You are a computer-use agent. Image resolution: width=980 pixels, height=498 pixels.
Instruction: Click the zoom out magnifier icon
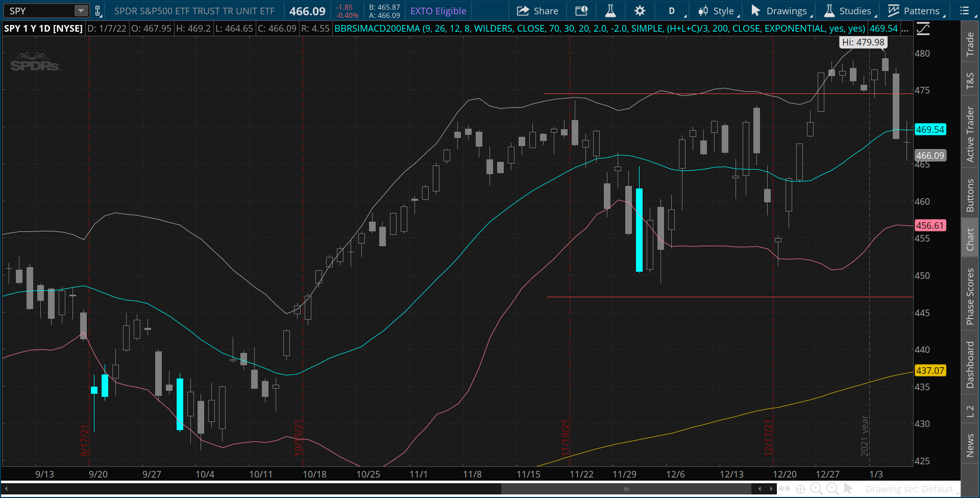(x=832, y=489)
